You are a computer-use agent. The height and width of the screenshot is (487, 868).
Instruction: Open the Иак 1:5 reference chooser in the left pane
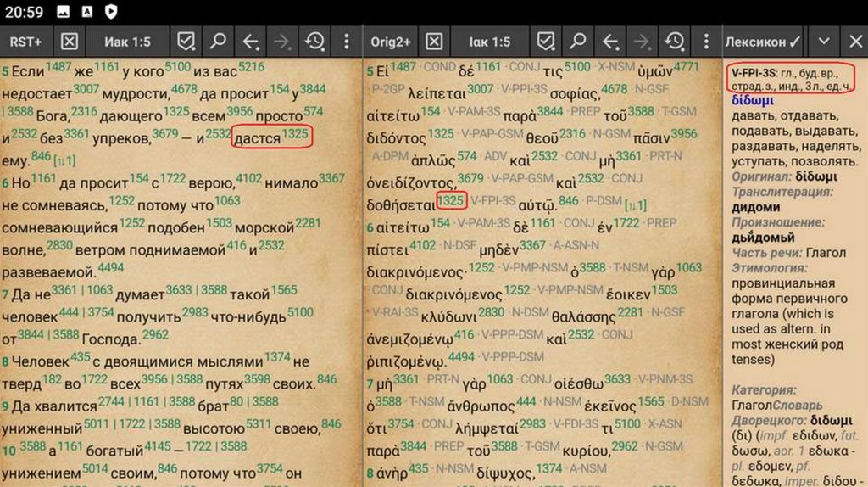point(127,42)
